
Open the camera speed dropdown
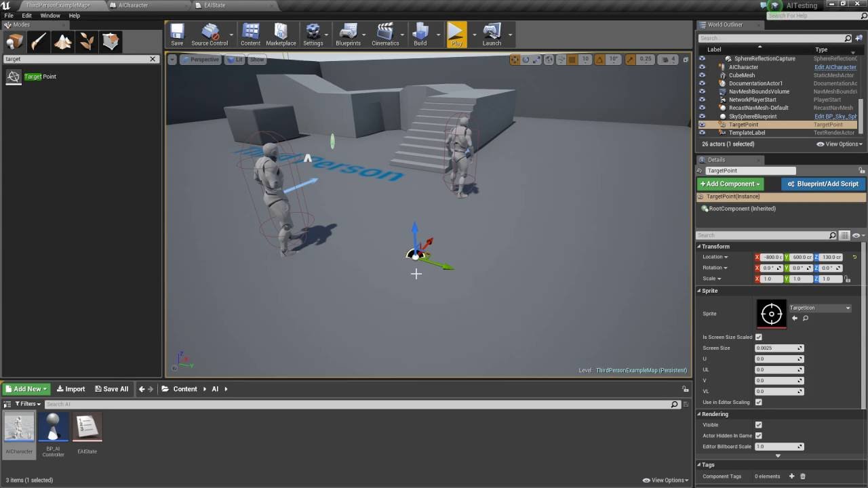(x=669, y=60)
